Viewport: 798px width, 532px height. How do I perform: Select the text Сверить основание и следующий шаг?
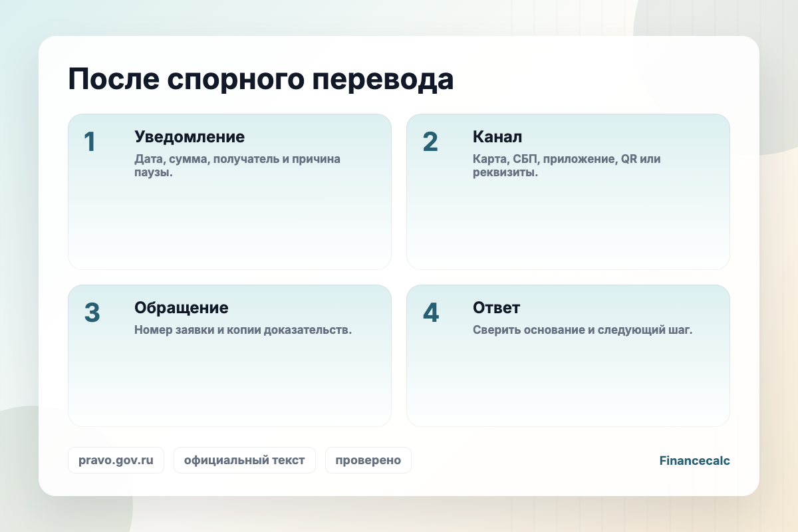tap(583, 331)
